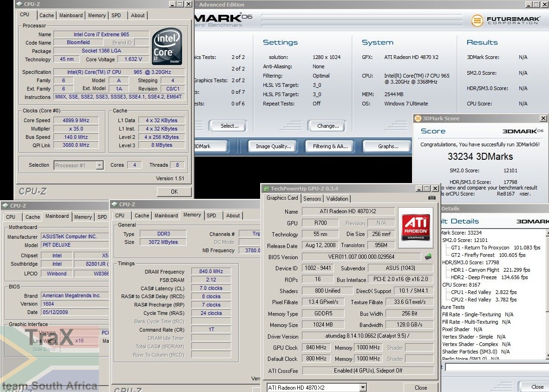Click OK button in CPU-Z
Screen dimensions: 549x392
(x=174, y=192)
